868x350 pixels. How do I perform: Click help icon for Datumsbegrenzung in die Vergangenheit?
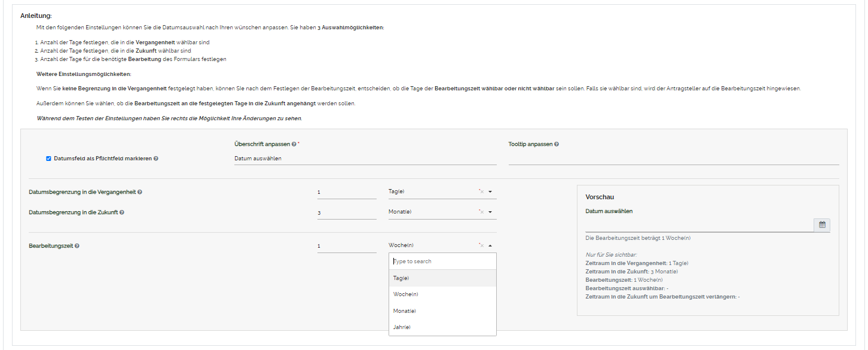click(x=140, y=192)
